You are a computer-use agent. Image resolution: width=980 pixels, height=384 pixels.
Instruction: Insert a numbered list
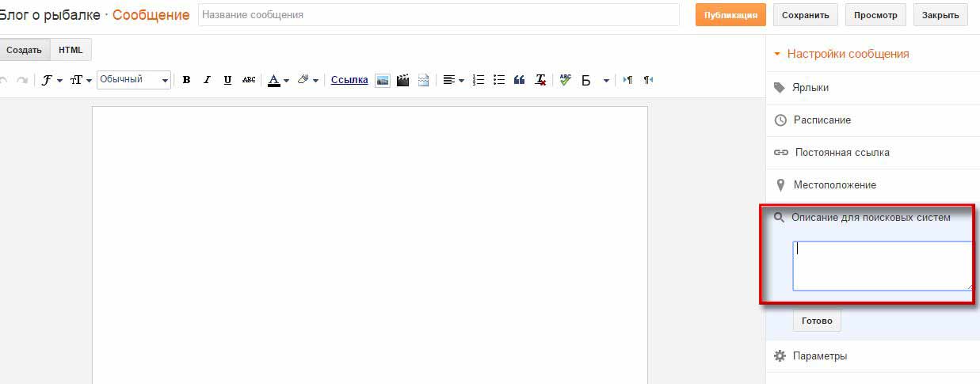tap(479, 80)
